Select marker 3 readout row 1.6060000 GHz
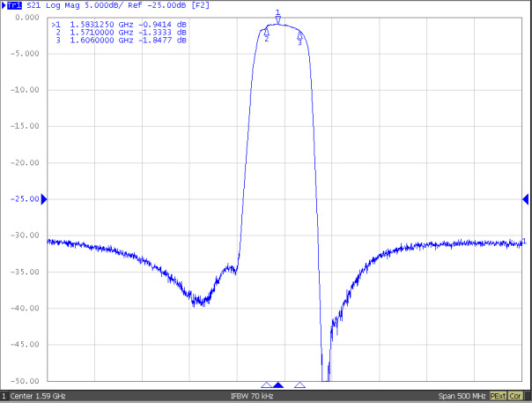The image size is (532, 403). pyautogui.click(x=119, y=40)
